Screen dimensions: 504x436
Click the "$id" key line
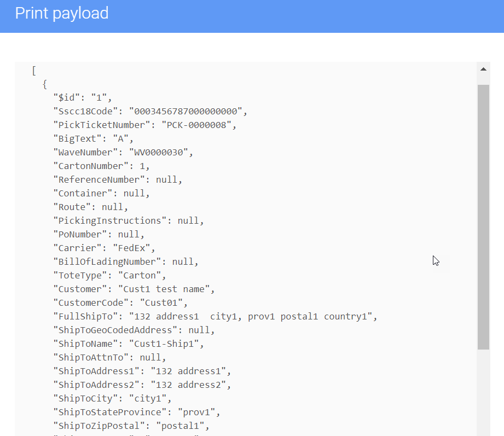tap(83, 97)
